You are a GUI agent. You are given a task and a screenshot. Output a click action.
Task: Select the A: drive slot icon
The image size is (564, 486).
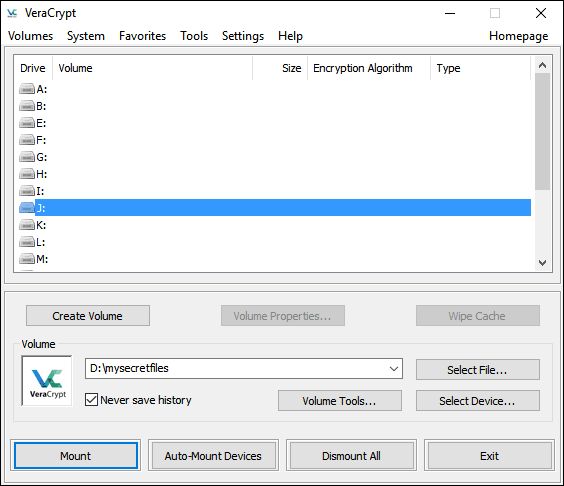click(x=27, y=88)
